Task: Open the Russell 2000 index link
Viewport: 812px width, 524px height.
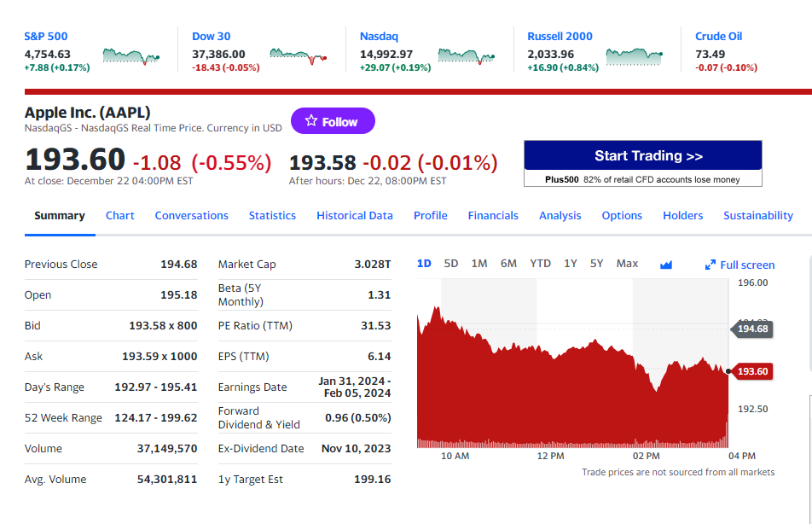Action: 560,37
